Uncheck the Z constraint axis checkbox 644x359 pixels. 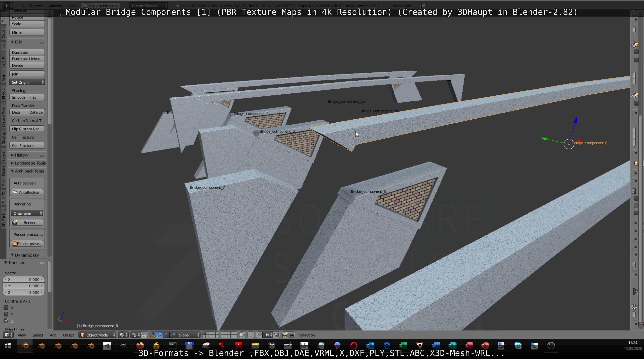click(6, 321)
